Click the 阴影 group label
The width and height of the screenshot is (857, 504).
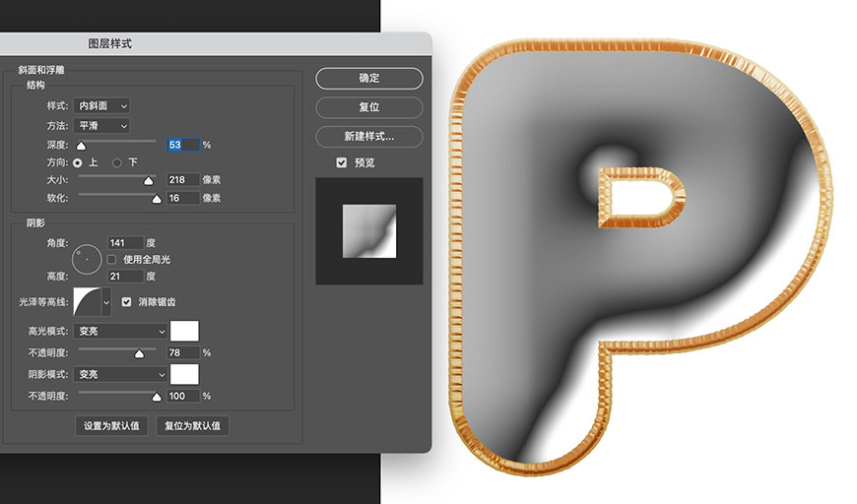(35, 222)
